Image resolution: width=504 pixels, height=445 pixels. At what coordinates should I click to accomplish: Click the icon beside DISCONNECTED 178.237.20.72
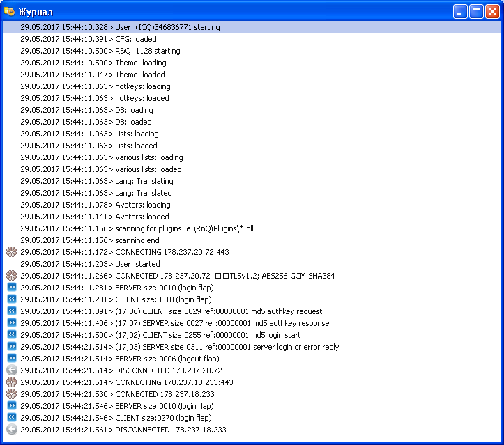(x=10, y=370)
